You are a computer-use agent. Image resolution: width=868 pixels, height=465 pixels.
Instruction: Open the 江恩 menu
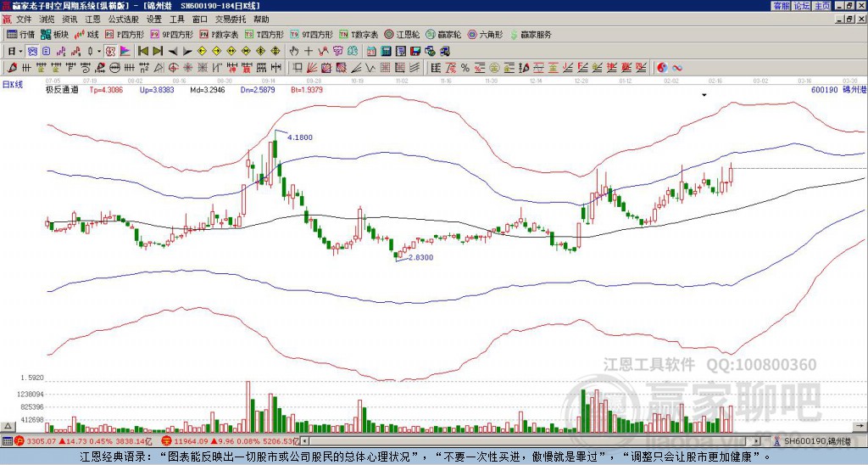coord(92,19)
